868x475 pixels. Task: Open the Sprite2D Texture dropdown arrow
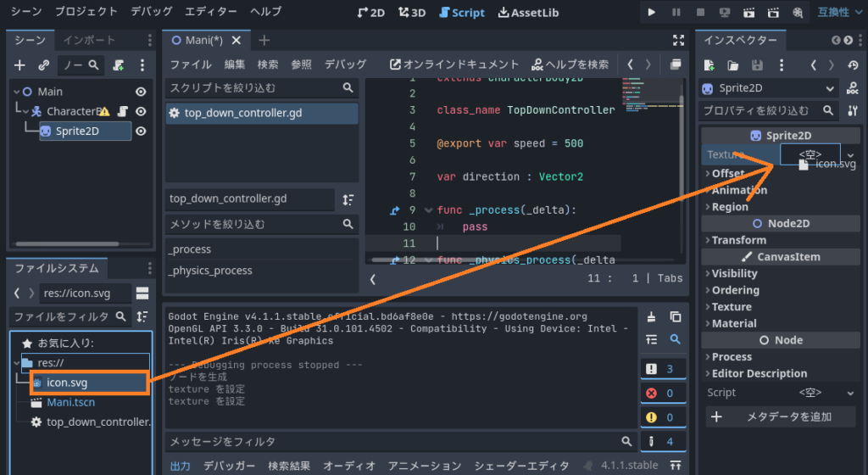[x=850, y=155]
